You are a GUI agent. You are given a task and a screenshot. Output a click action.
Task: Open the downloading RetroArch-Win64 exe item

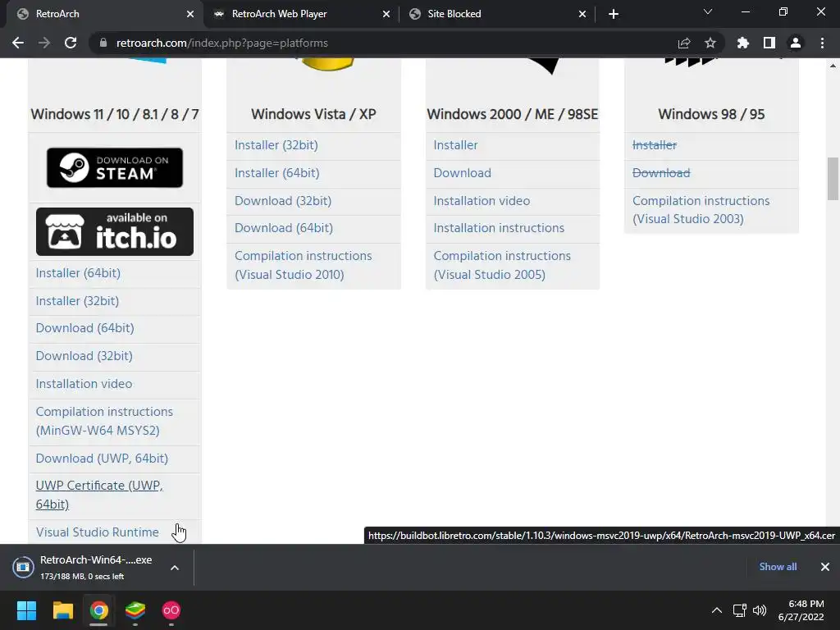(x=85, y=568)
